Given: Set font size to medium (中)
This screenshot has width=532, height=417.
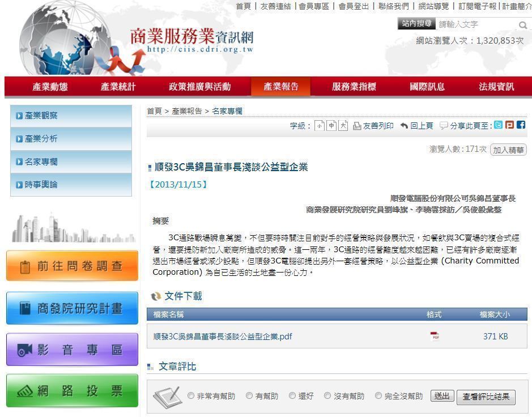Looking at the screenshot, I should click(x=331, y=126).
